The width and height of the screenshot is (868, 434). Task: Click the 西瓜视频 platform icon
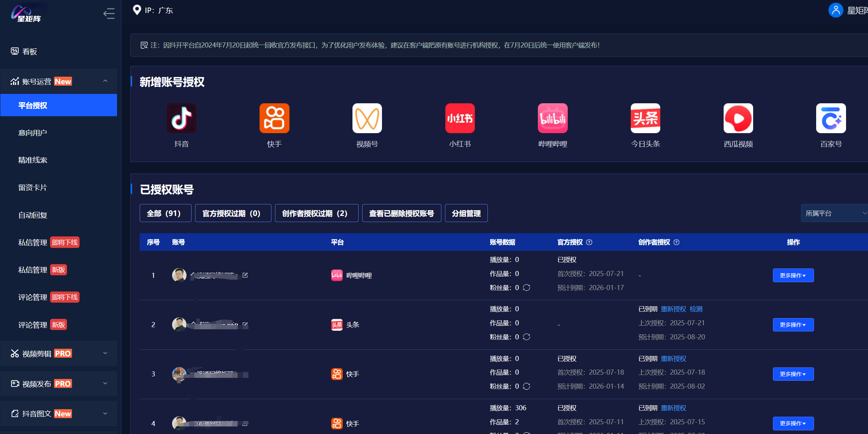click(x=738, y=118)
